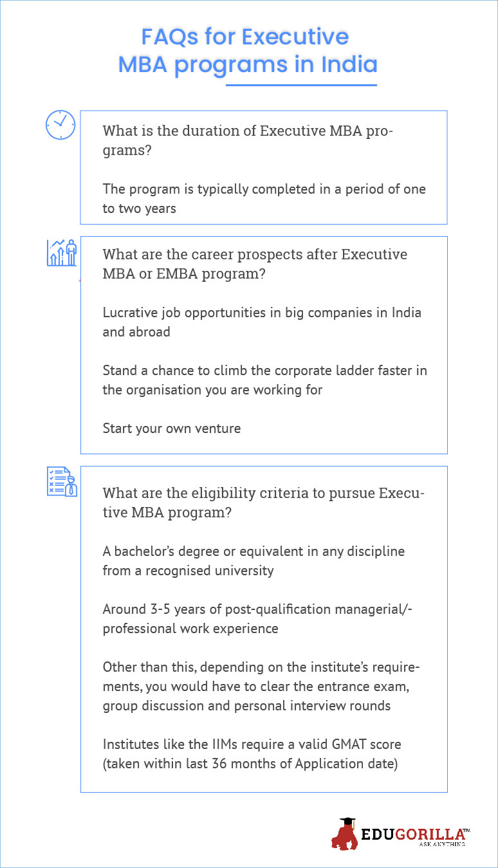Click 'A bachelor's degree or equivalent' point
Image resolution: width=498 pixels, height=868 pixels.
(x=254, y=561)
